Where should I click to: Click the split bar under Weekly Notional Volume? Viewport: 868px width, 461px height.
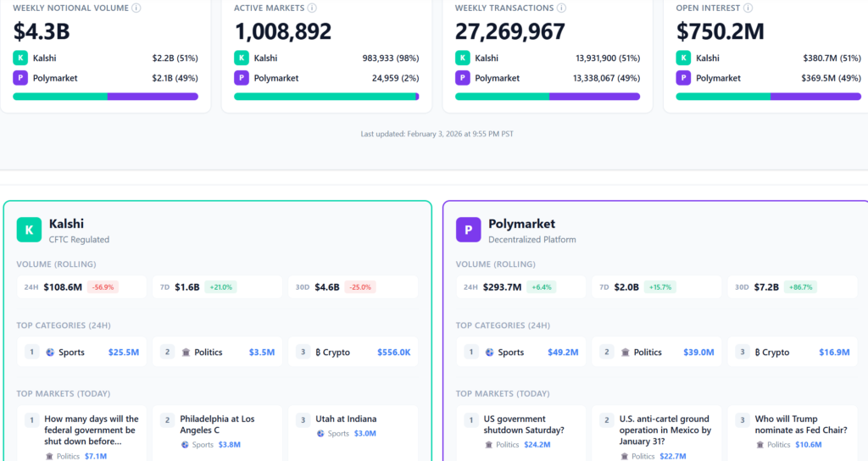[x=105, y=97]
